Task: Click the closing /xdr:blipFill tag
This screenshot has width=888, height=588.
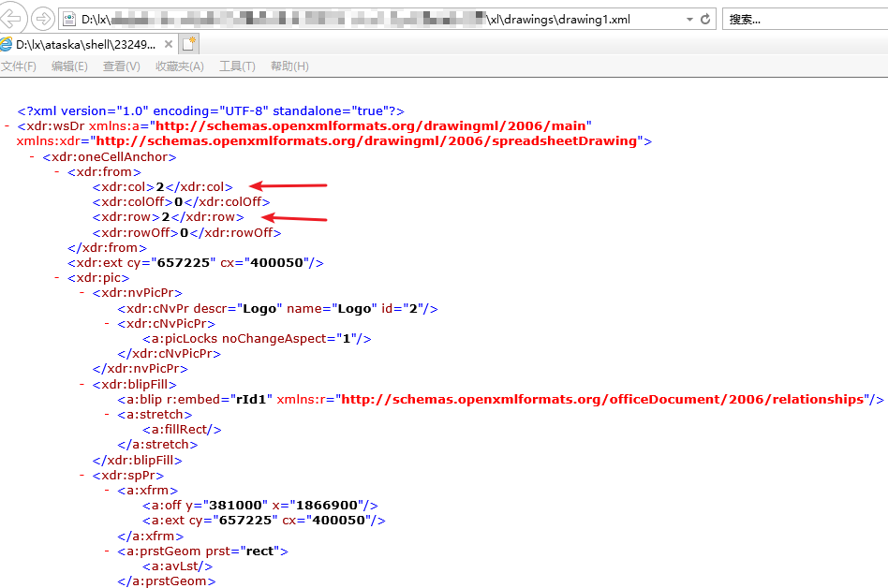Action: (x=137, y=460)
